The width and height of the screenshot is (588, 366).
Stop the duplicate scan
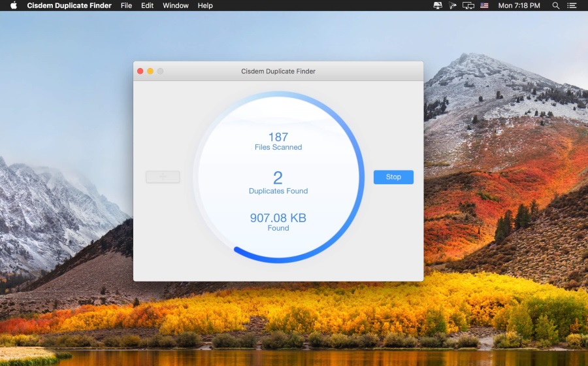(393, 177)
